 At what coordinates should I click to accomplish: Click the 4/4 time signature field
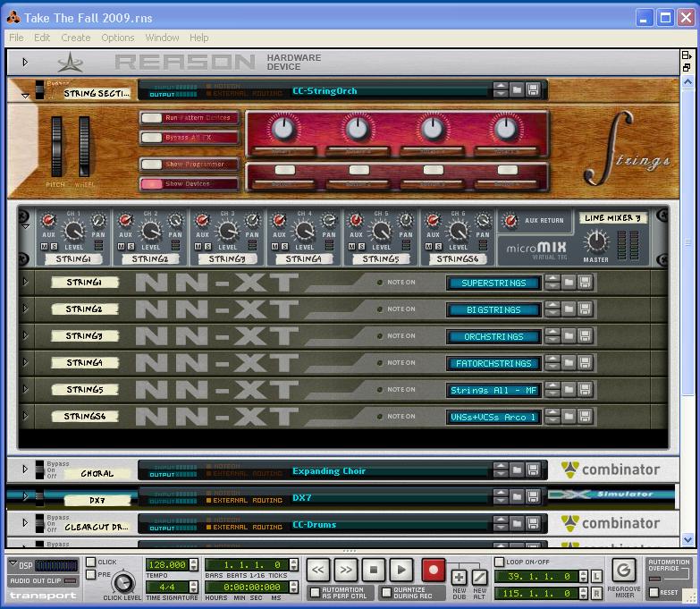point(167,587)
